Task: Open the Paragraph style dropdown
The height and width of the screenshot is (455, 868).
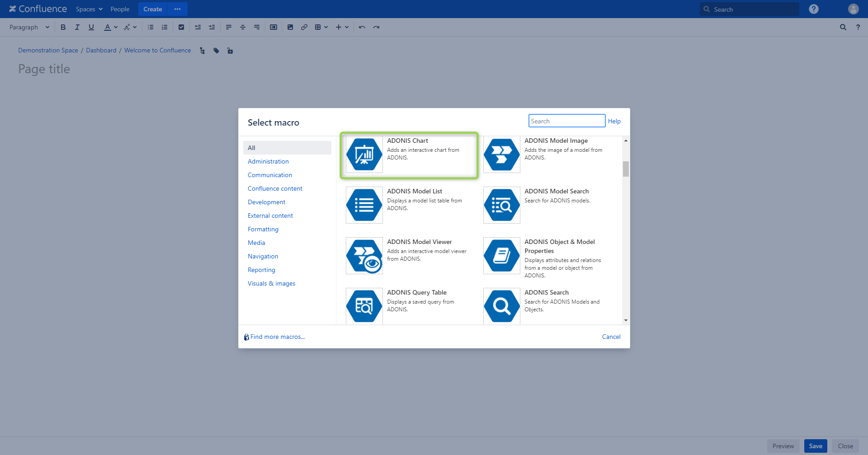Action: (29, 27)
